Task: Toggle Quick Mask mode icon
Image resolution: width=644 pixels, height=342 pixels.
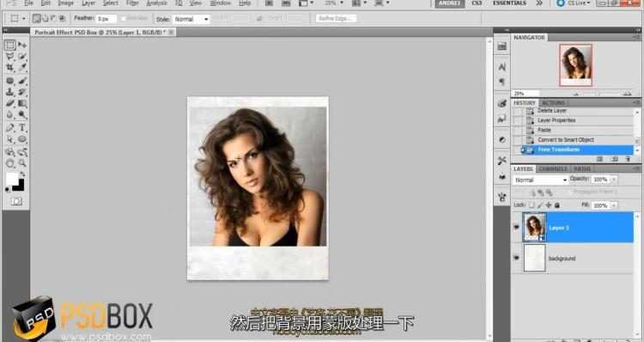Action: click(16, 201)
